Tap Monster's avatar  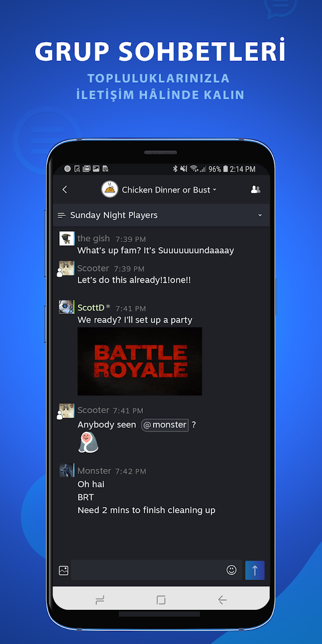click(67, 470)
